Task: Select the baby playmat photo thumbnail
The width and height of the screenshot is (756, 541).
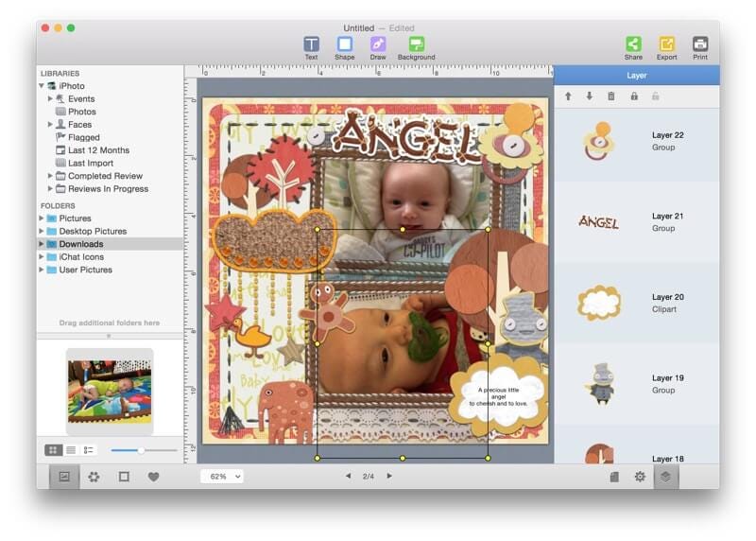Action: tap(110, 391)
